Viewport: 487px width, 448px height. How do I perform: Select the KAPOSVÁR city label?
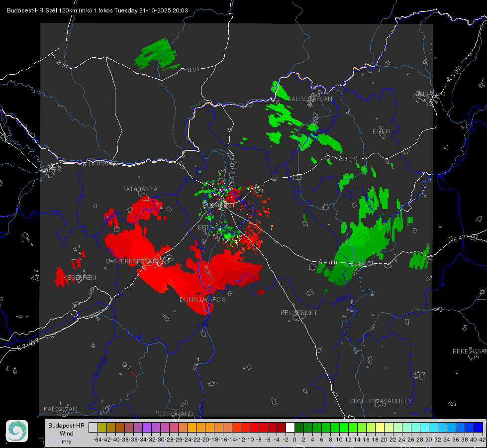[x=60, y=409]
